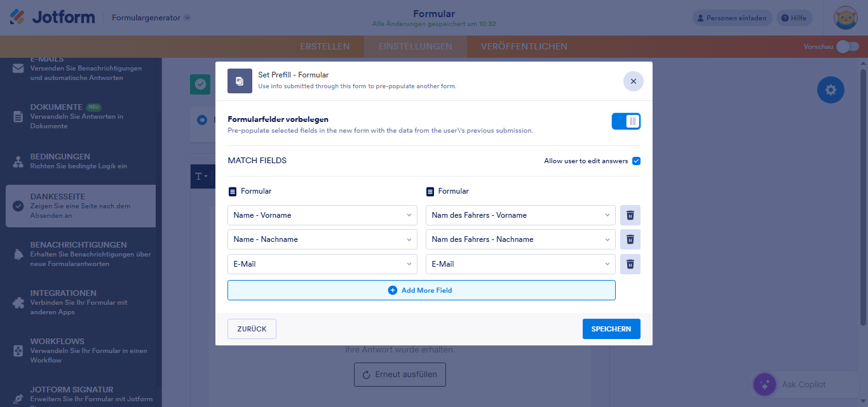
Task: Switch to the ERSTELLEN tab
Action: (x=325, y=46)
